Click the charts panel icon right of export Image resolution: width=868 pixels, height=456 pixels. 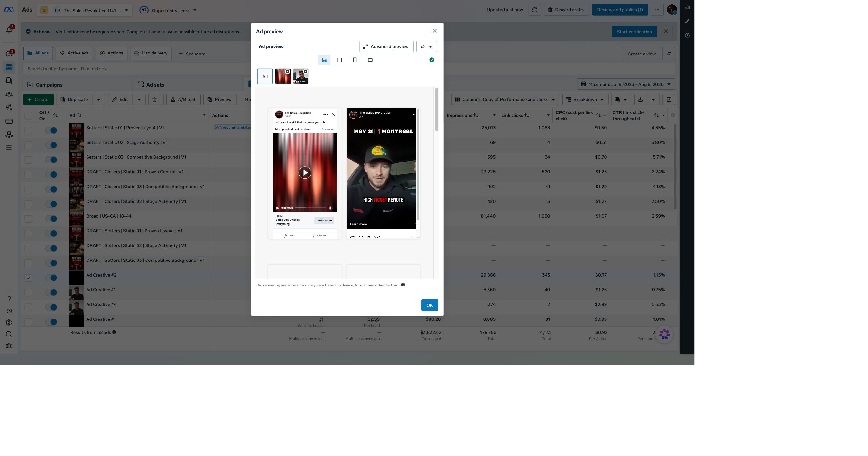[669, 99]
